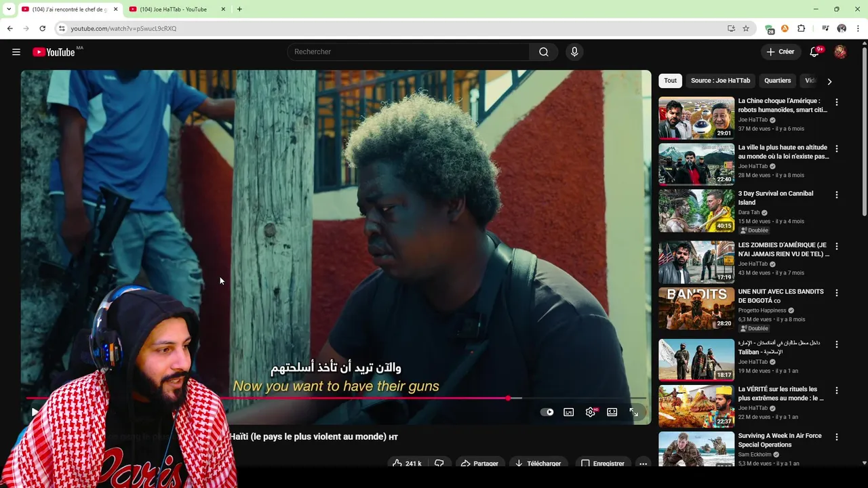Image resolution: width=868 pixels, height=488 pixels.
Task: Click the Rechercher search field
Action: tap(408, 52)
